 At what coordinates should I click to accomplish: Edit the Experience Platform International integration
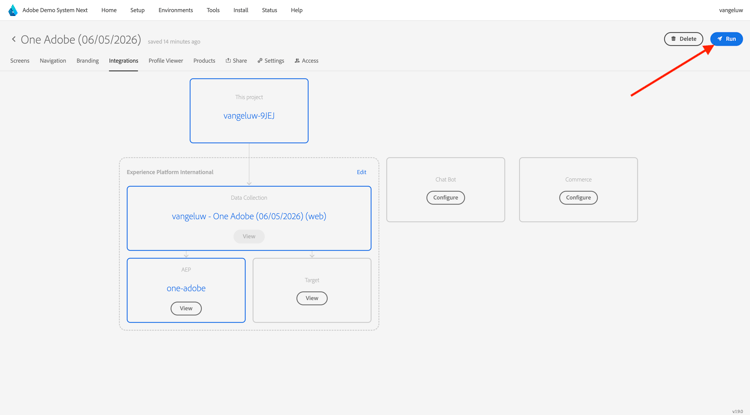point(361,172)
